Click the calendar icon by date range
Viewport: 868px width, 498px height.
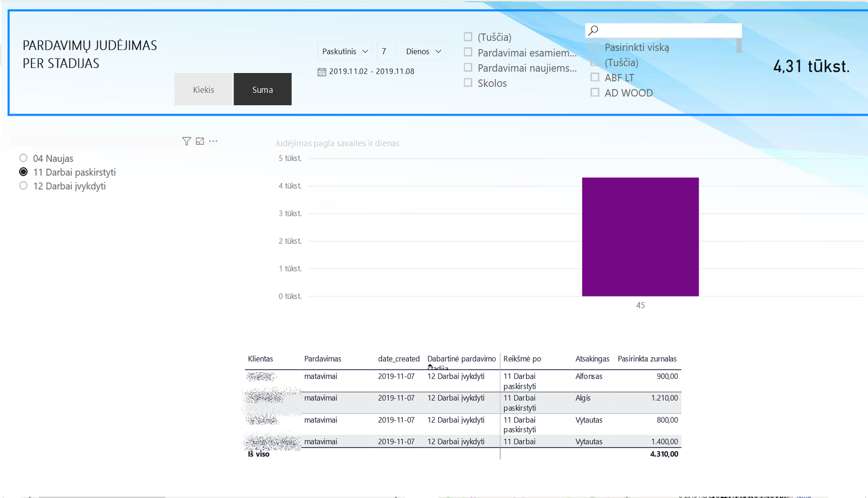pos(322,72)
